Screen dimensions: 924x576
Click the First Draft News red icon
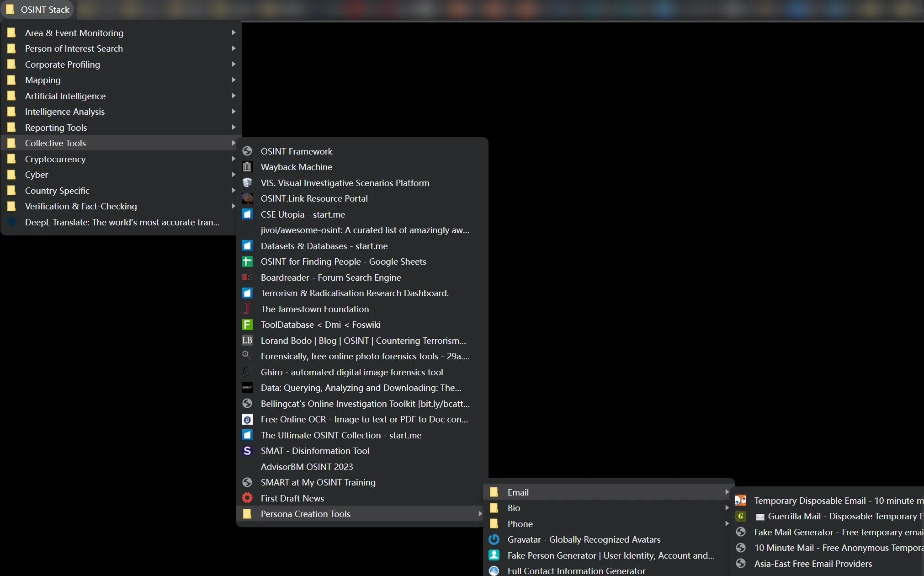click(247, 498)
